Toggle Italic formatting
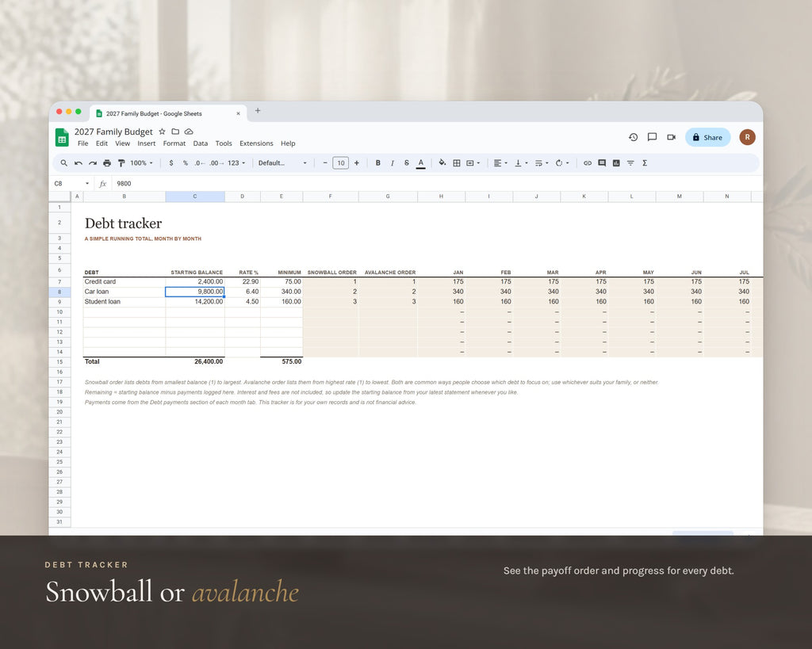This screenshot has width=812, height=649. [x=393, y=163]
